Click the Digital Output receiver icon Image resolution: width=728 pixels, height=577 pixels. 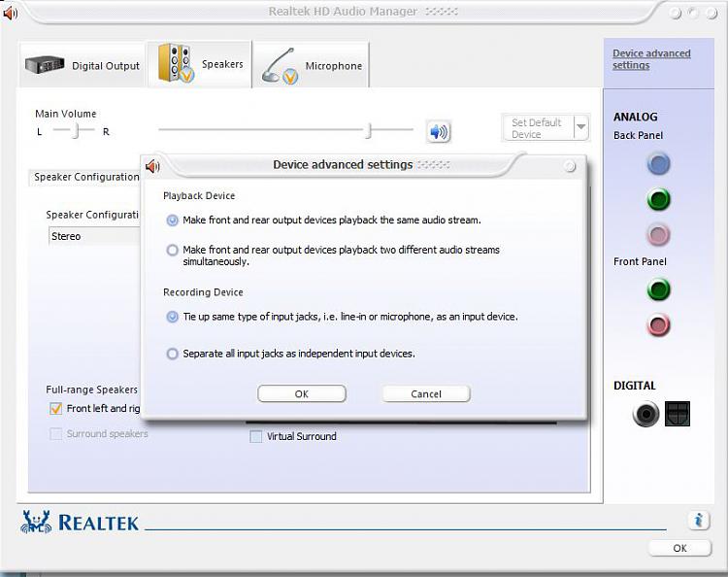click(45, 64)
